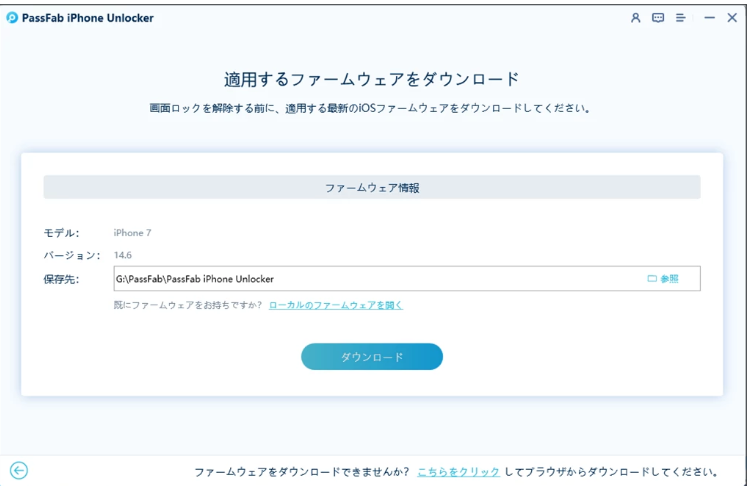Follow the こちらをクリック link

pyautogui.click(x=458, y=472)
